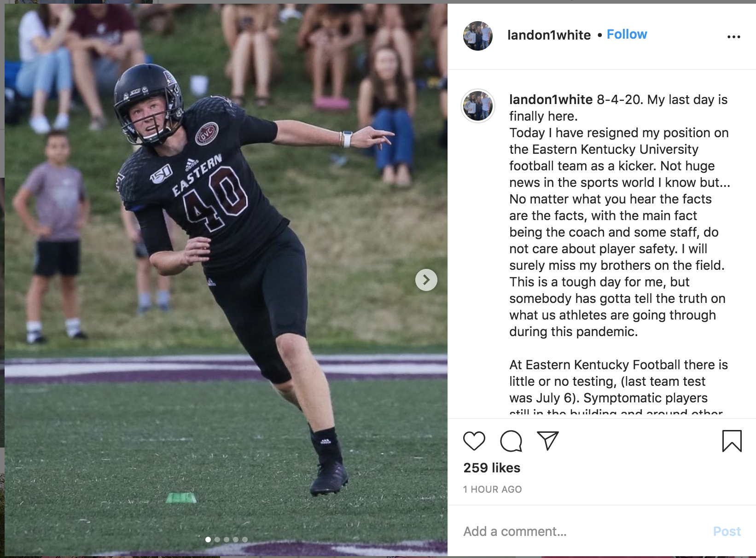Click the 1 HOUR AGO timestamp
Image resolution: width=756 pixels, height=558 pixels.
tap(492, 489)
